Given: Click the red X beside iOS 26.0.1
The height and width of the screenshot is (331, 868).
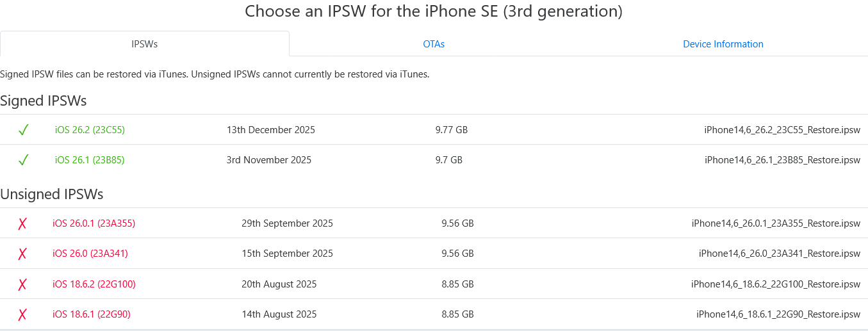Looking at the screenshot, I should coord(22,223).
